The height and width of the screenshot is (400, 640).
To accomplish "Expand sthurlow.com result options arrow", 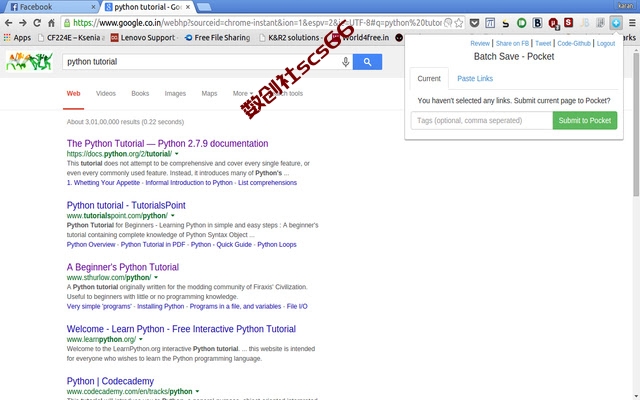I will click(x=156, y=278).
